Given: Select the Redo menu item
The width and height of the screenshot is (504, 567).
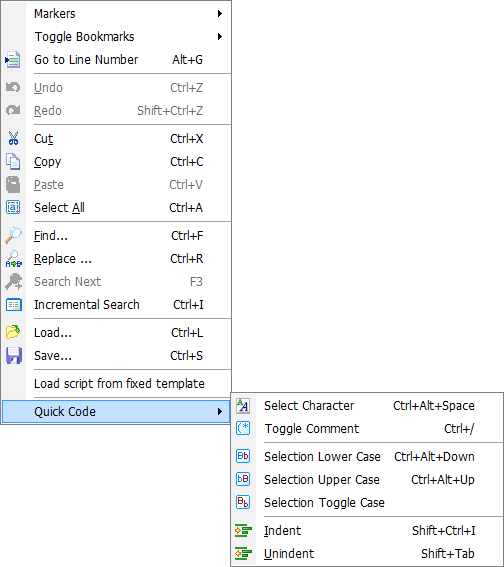Looking at the screenshot, I should pyautogui.click(x=116, y=110).
